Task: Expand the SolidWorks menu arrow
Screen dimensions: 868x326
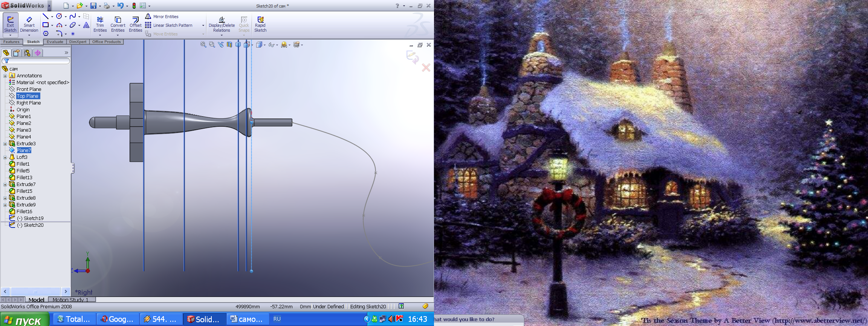Action: click(49, 6)
